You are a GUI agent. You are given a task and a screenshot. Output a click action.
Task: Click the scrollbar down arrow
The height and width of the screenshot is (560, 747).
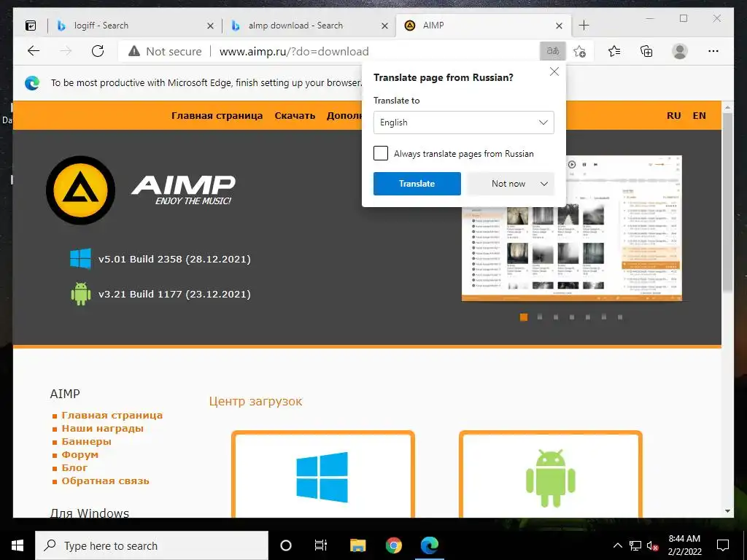[x=727, y=511]
